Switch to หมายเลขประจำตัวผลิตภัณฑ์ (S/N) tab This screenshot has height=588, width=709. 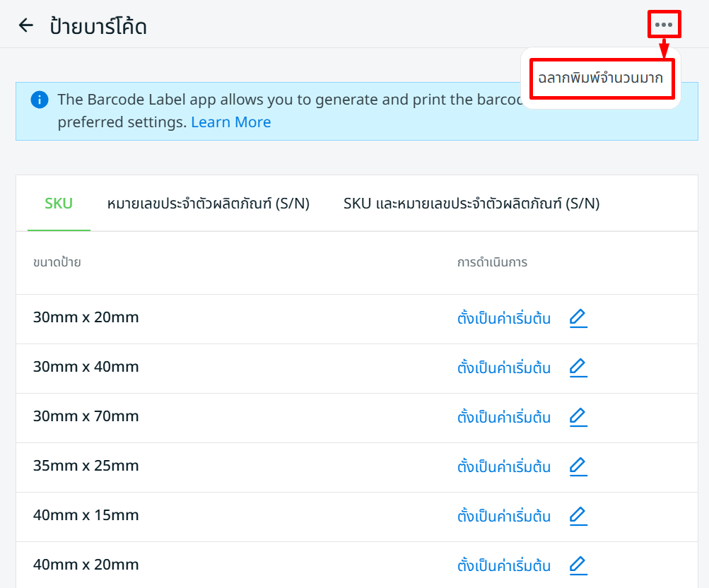point(208,204)
